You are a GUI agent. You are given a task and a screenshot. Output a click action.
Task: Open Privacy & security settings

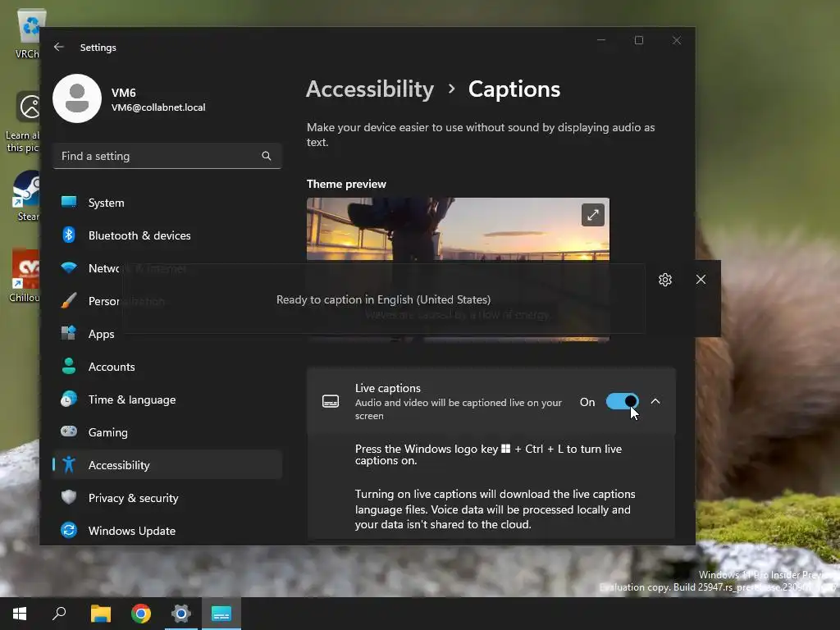coord(167,498)
